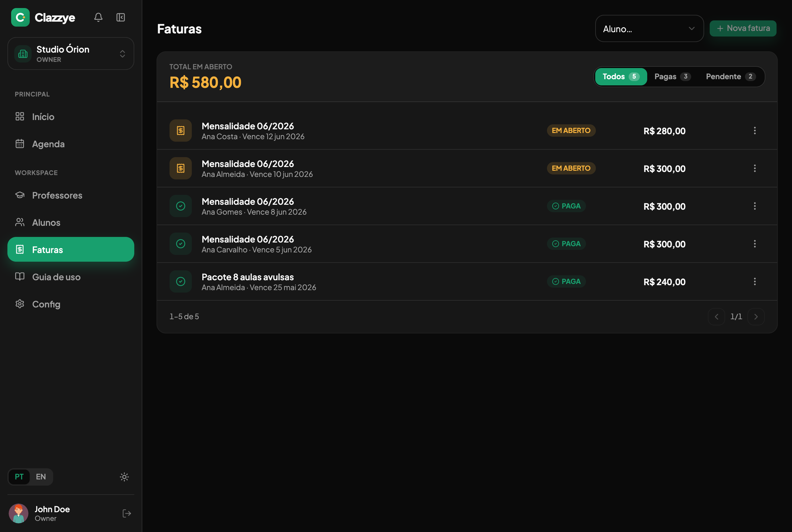The image size is (792, 532).
Task: Toggle light theme sun icon
Action: (124, 477)
